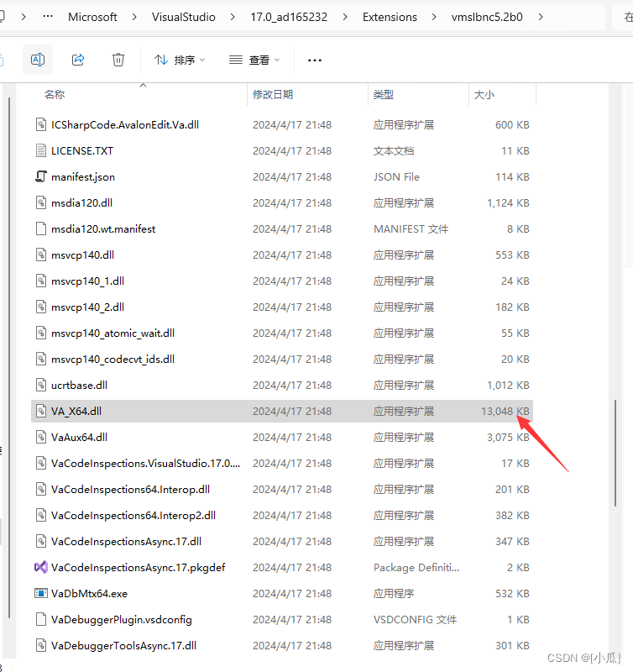This screenshot has width=633, height=672.
Task: Select file VA_X64.dll
Action: pyautogui.click(x=282, y=411)
